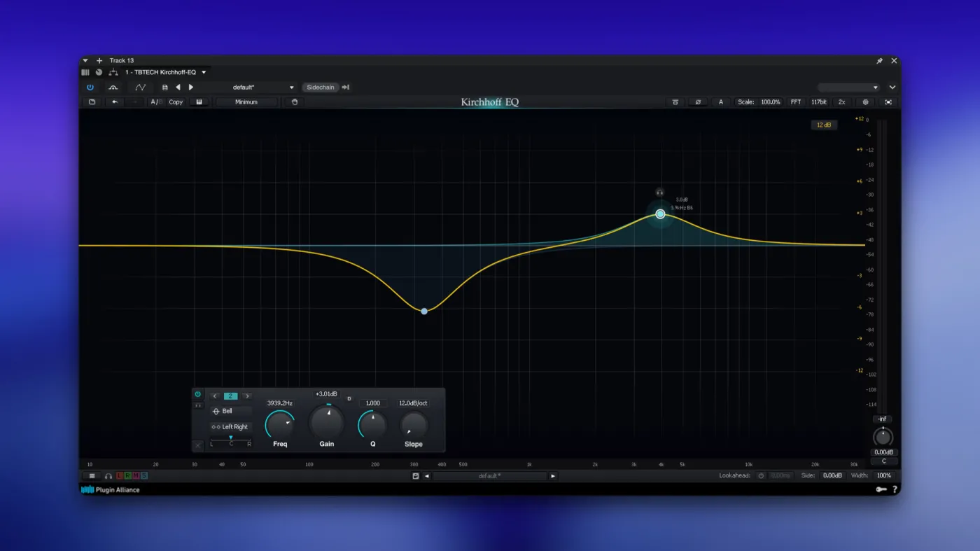Toggle the phase invert Ø button
The height and width of the screenshot is (551, 980).
coord(698,102)
